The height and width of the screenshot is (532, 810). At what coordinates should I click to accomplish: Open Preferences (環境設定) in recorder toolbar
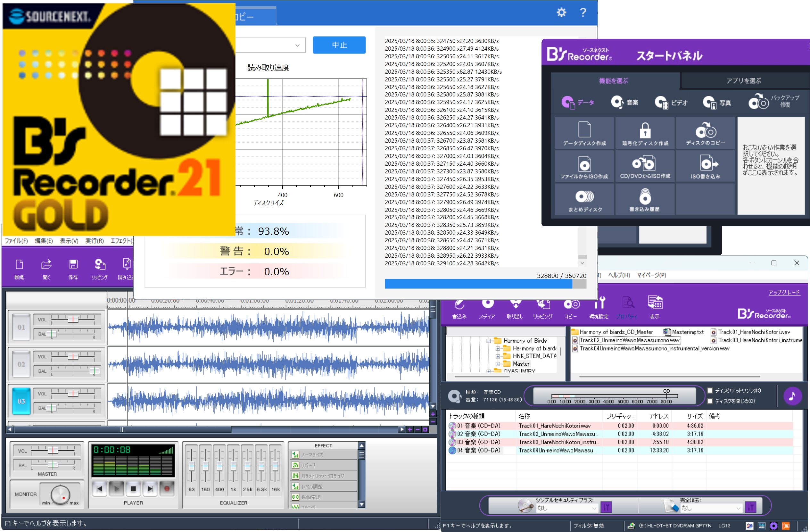599,308
